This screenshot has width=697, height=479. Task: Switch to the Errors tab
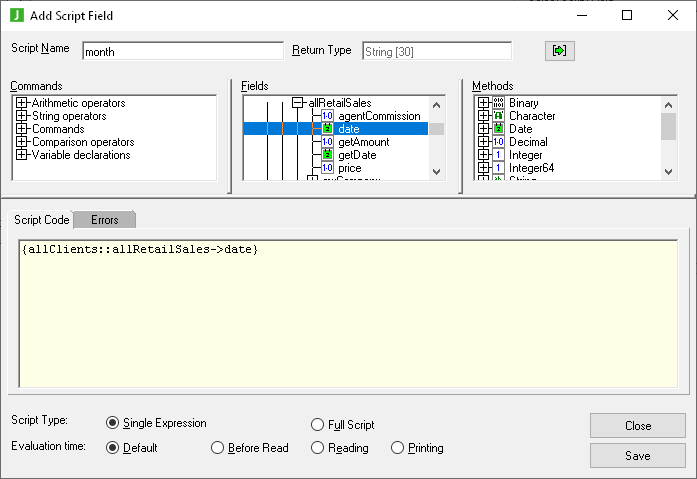(104, 219)
